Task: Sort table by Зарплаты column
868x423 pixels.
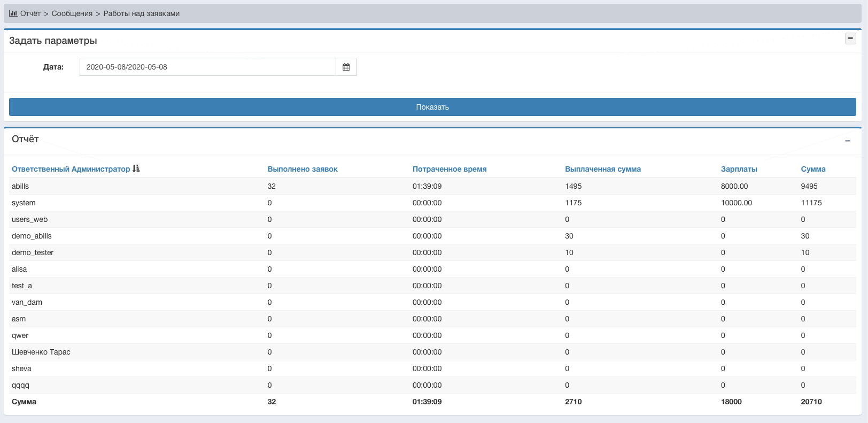Action: click(739, 169)
